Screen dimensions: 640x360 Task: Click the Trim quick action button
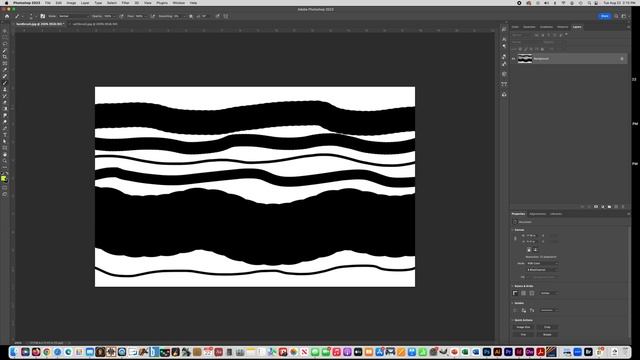523,334
